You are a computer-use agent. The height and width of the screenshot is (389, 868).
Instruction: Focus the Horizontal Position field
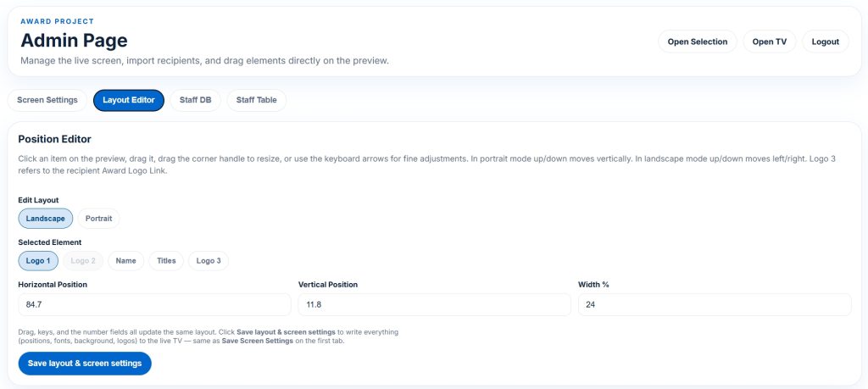click(154, 304)
